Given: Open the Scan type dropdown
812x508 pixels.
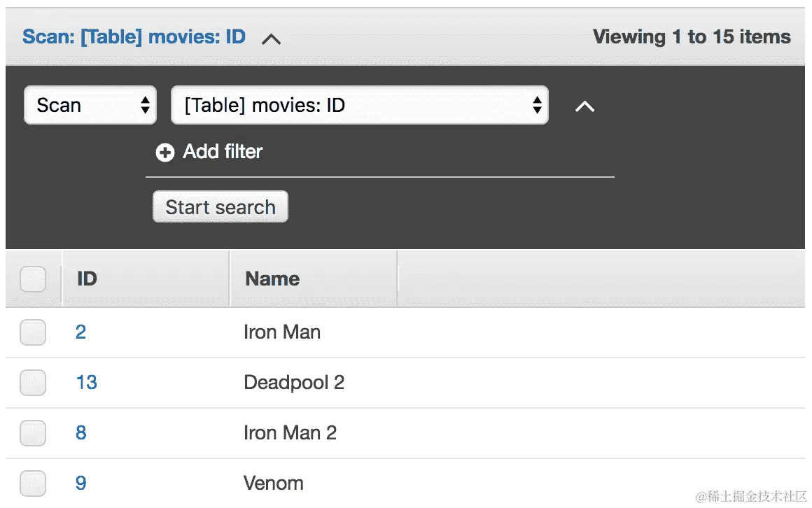Looking at the screenshot, I should coord(90,106).
